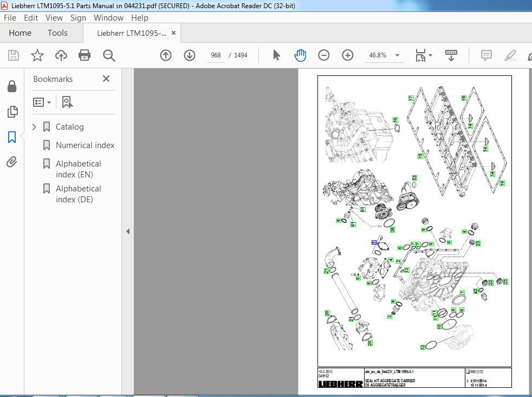Open the Window menu
Image resolution: width=532 pixels, height=397 pixels.
[108, 18]
